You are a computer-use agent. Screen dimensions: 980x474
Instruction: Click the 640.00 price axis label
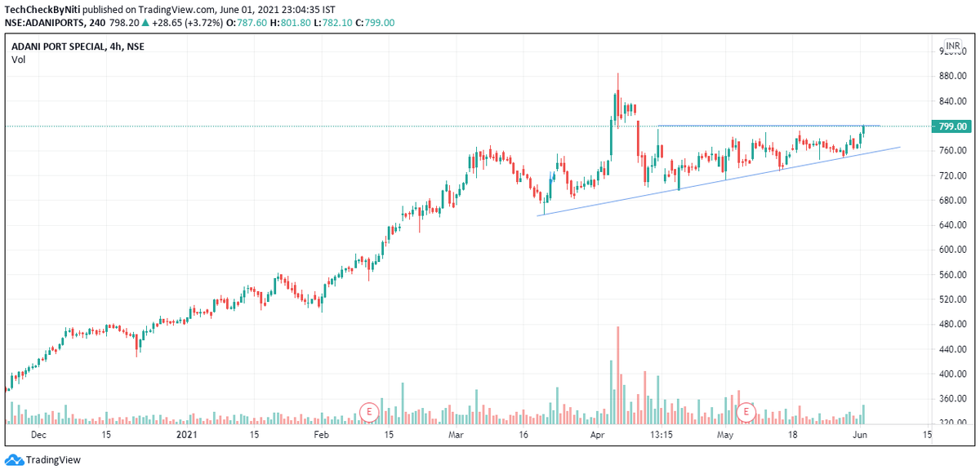tap(952, 225)
